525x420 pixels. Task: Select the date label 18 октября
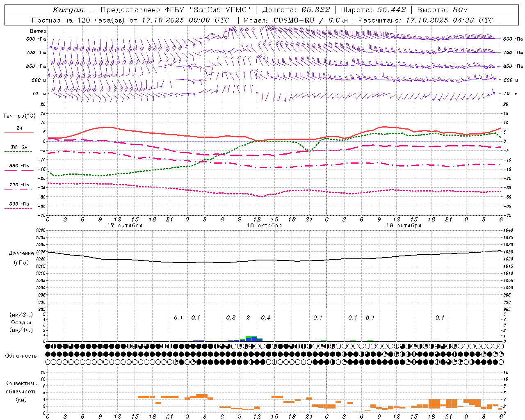[264, 225]
